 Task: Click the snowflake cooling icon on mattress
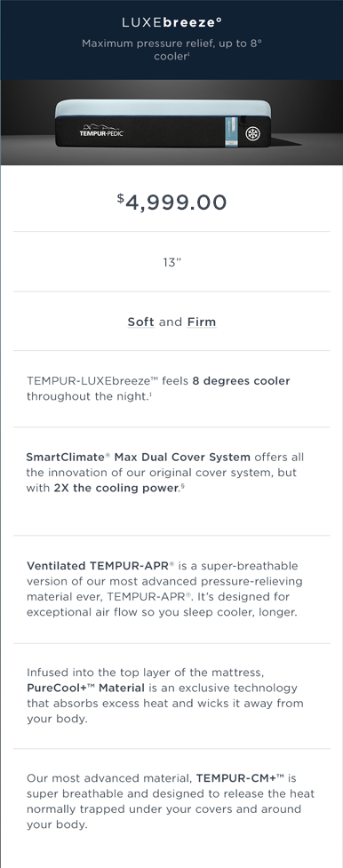tap(252, 134)
